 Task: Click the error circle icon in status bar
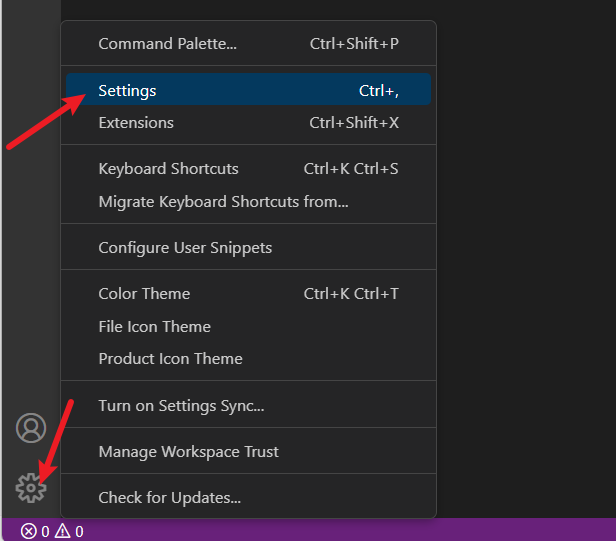coord(29,531)
